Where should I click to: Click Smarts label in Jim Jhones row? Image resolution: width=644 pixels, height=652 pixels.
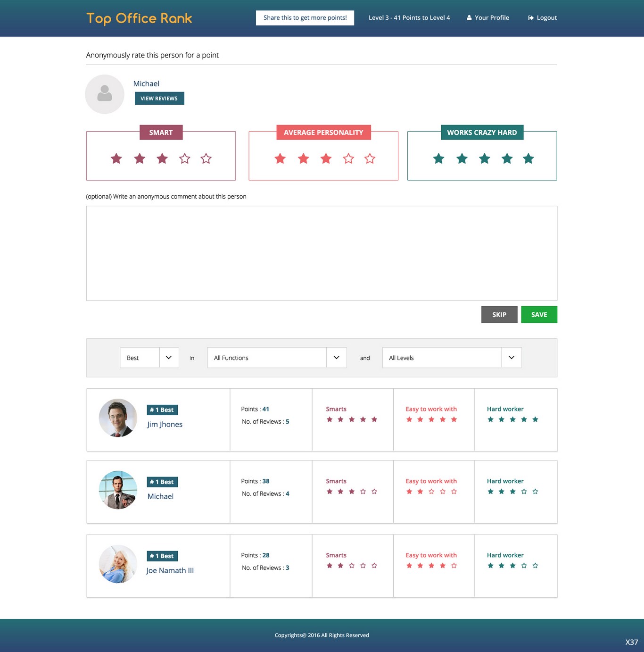[336, 409]
